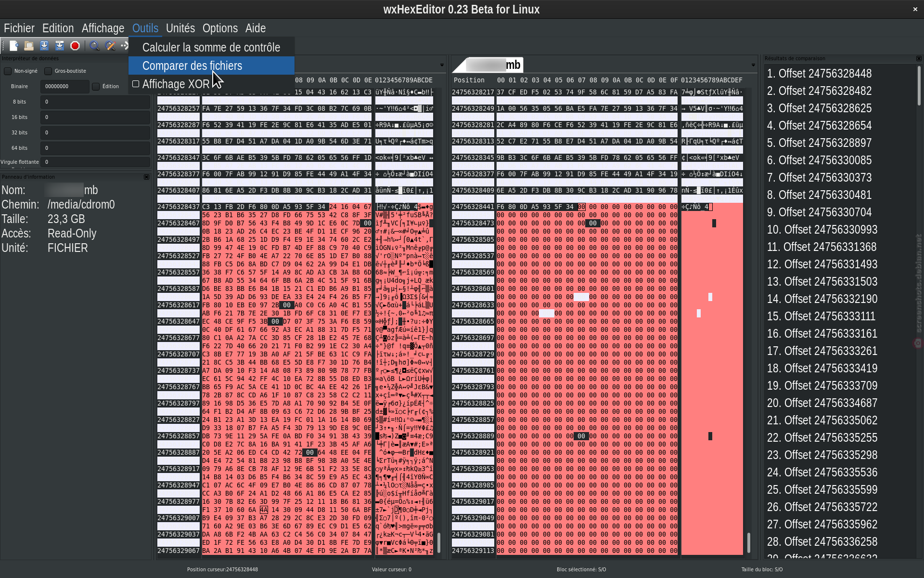Screen dimensions: 924x578
Task: Click offset 24756328437 in left hex pane
Action: pyautogui.click(x=178, y=207)
